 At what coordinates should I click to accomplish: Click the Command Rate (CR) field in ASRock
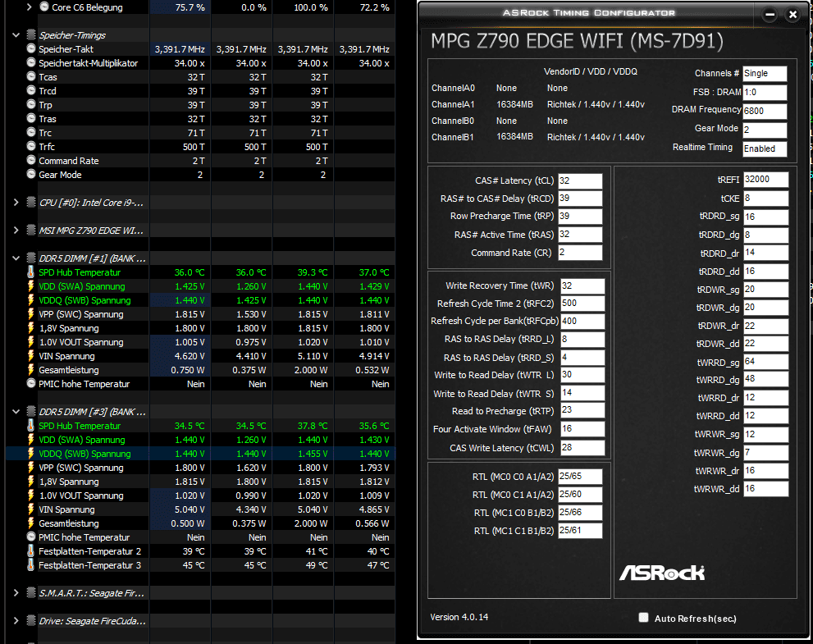(x=580, y=253)
